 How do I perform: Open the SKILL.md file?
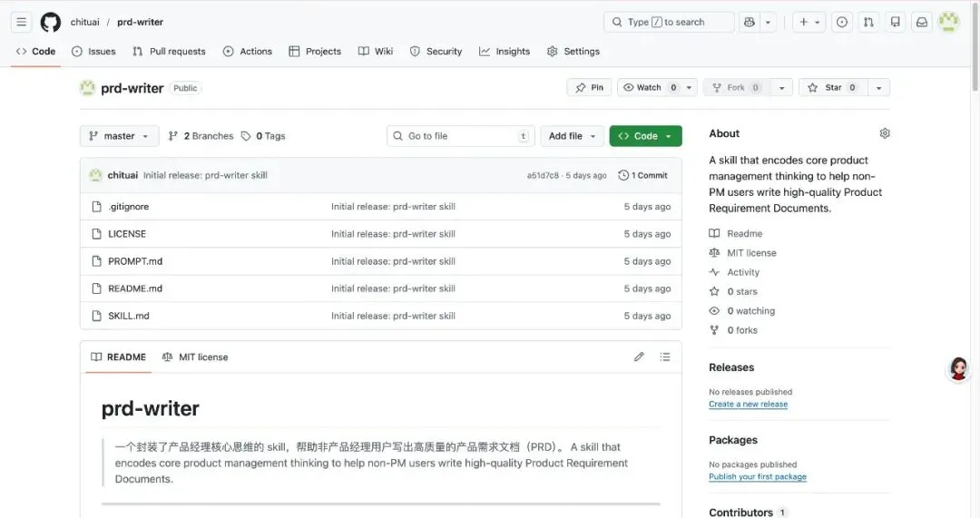click(129, 316)
